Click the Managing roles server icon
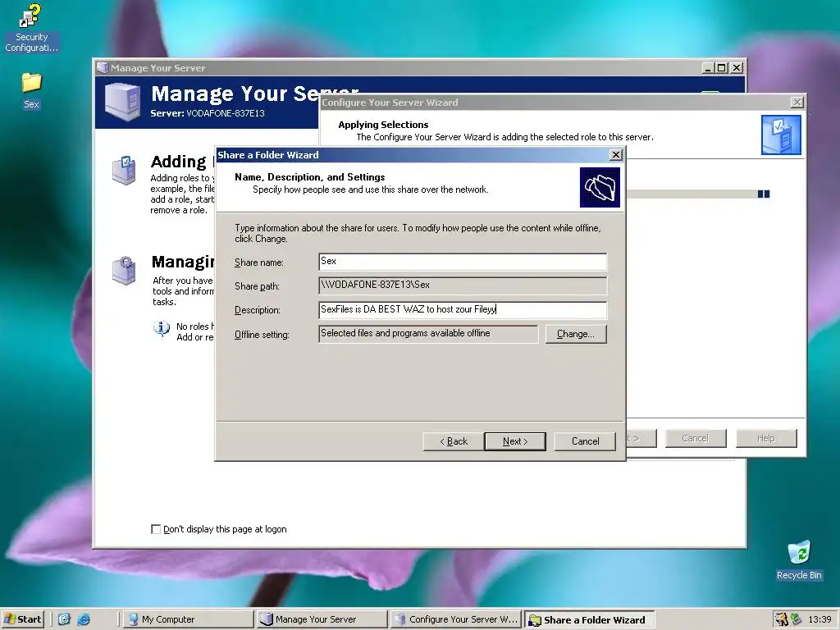 (x=124, y=271)
